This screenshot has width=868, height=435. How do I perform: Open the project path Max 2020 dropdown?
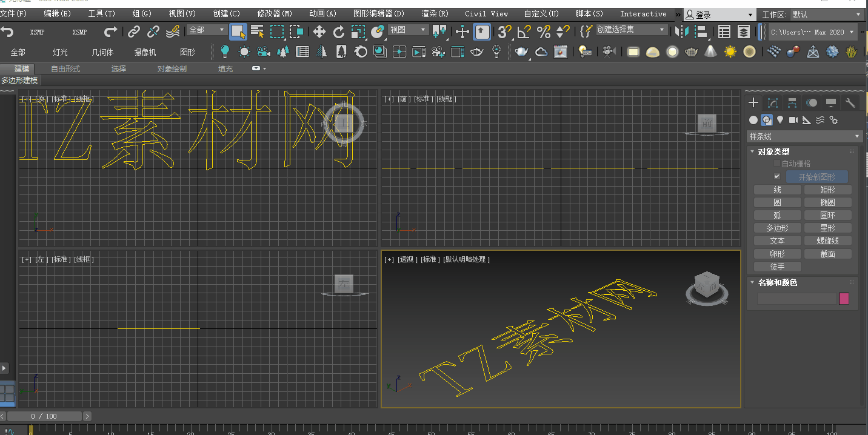click(x=813, y=32)
